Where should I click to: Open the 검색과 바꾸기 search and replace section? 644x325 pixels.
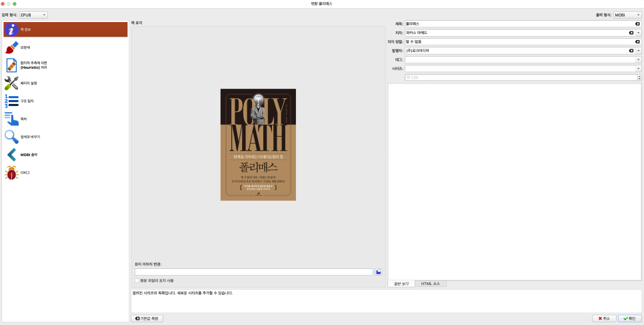pos(66,137)
